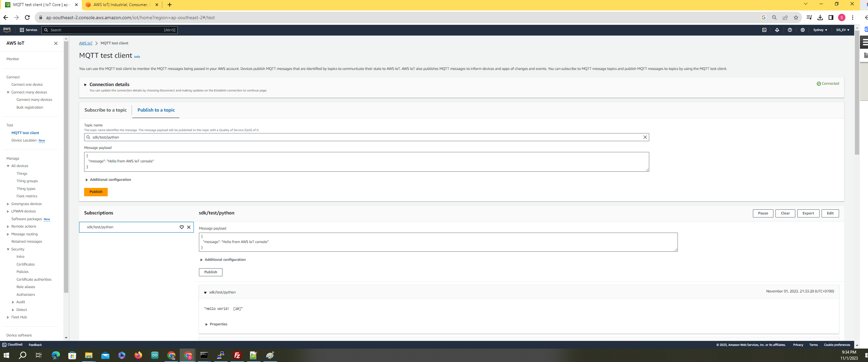Click sidebar vertical scrollbar
868x362 pixels.
pos(66,166)
